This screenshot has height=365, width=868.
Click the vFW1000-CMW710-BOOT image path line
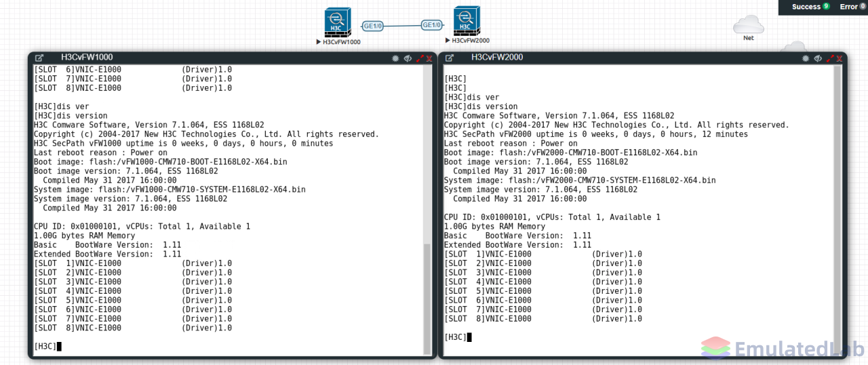click(161, 161)
